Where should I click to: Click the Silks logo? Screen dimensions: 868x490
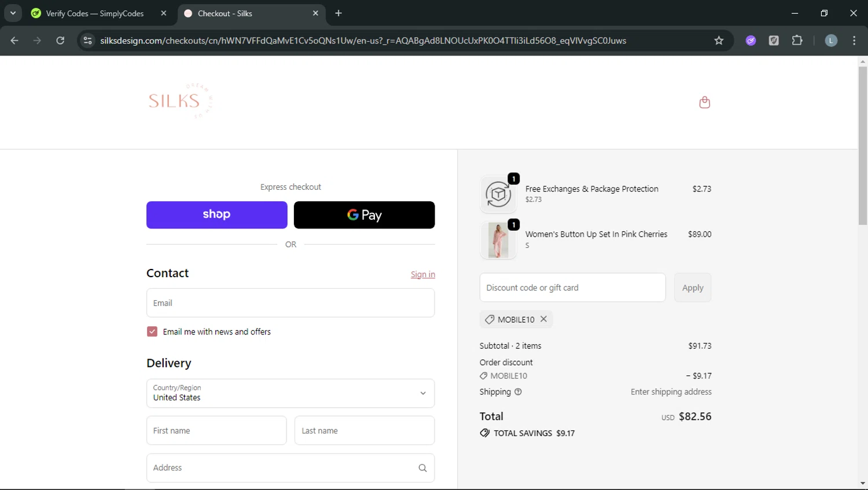[x=181, y=101]
